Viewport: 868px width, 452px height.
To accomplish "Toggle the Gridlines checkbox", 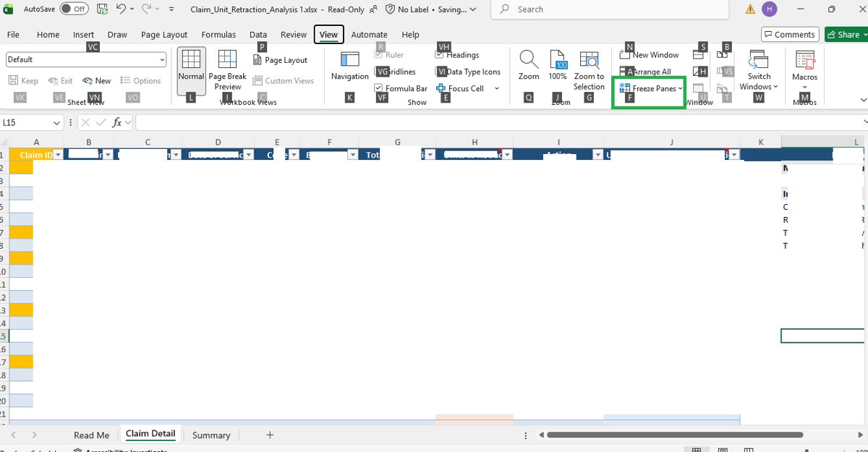I will [379, 72].
